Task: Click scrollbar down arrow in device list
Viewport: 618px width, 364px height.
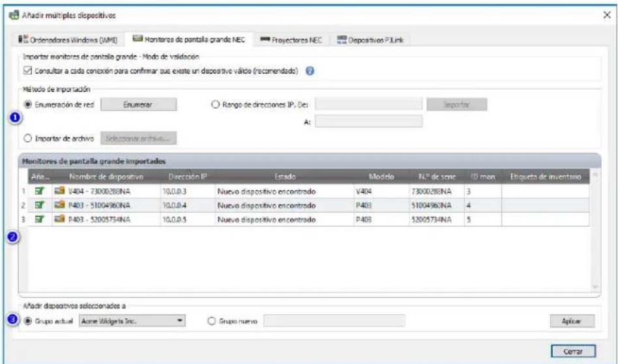Action: 595,287
